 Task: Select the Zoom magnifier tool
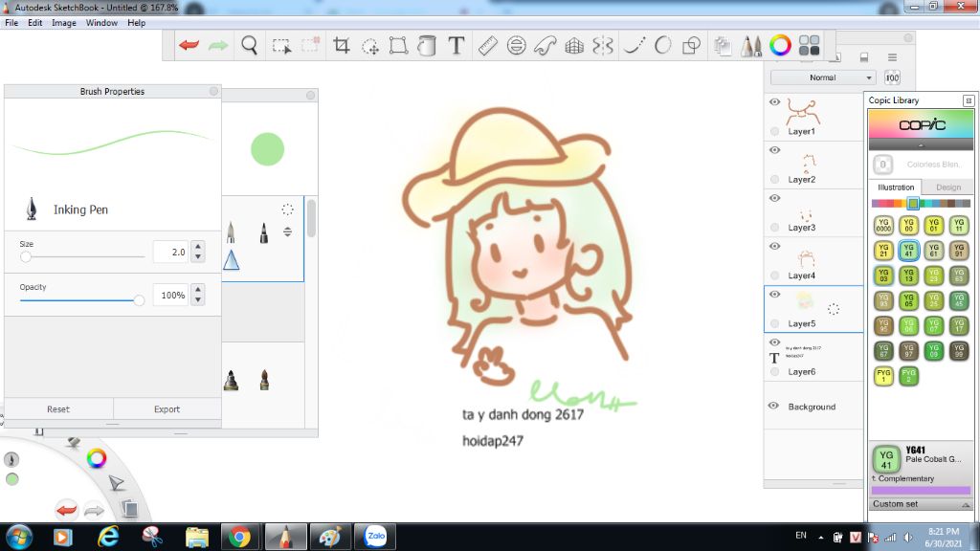(250, 46)
